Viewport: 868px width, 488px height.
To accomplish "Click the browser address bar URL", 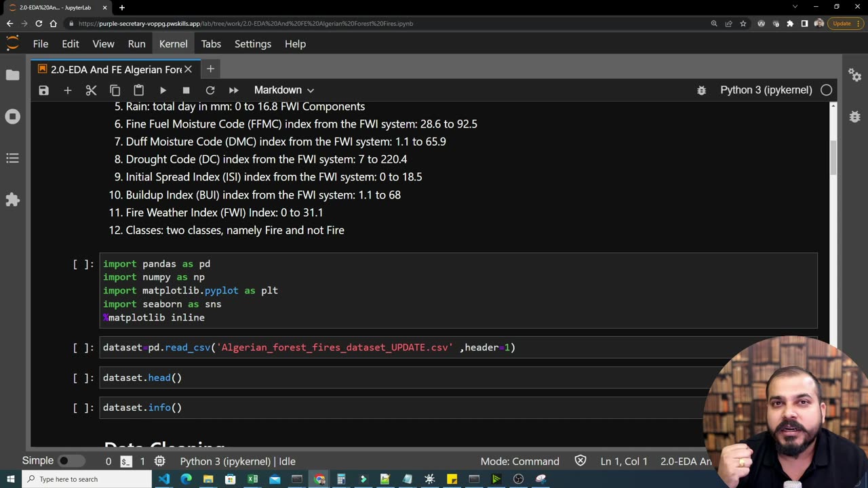I will coord(245,24).
